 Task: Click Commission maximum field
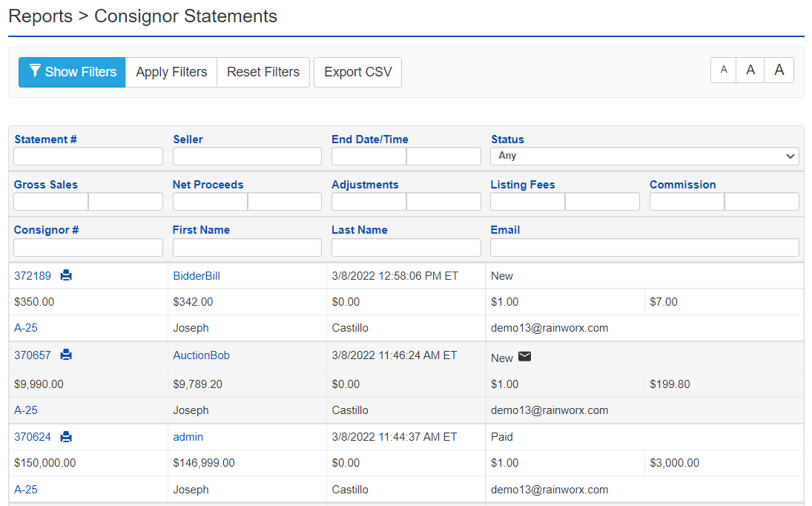(x=762, y=202)
